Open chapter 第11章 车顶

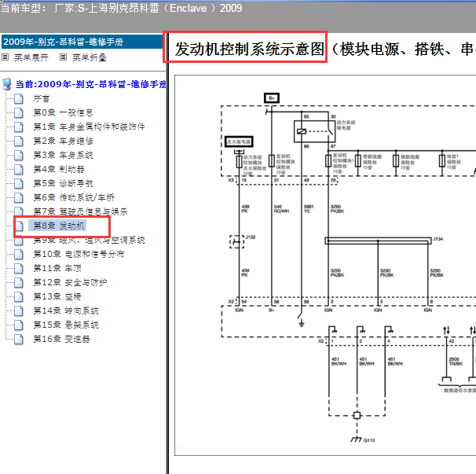57,268
